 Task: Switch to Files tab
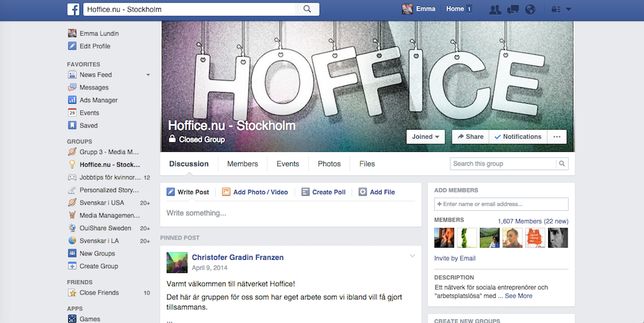367,164
